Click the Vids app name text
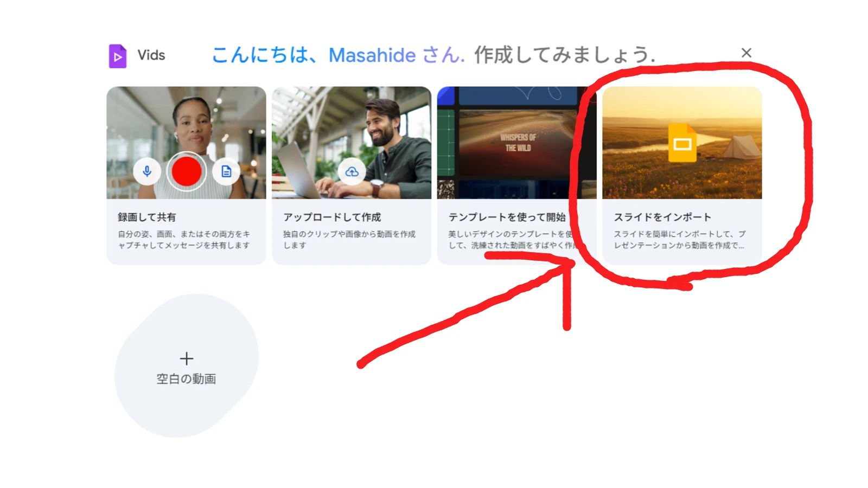Viewport: 868px width, 488px height. tap(151, 55)
